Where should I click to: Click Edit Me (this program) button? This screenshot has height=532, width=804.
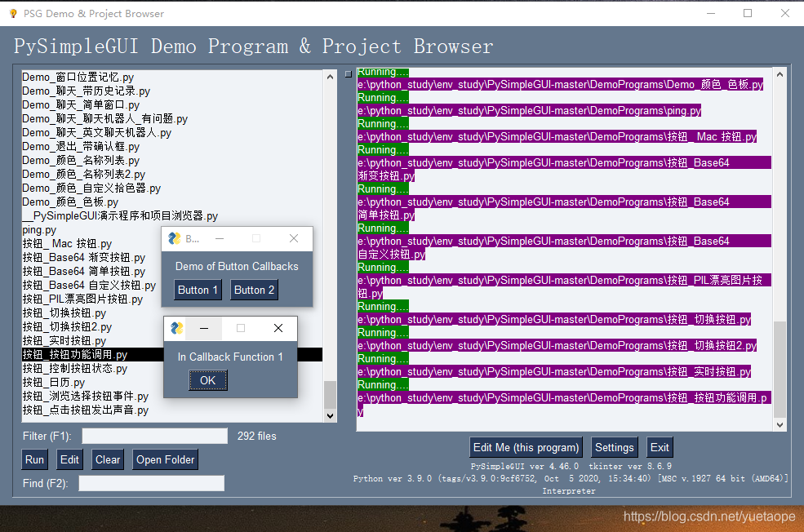526,447
